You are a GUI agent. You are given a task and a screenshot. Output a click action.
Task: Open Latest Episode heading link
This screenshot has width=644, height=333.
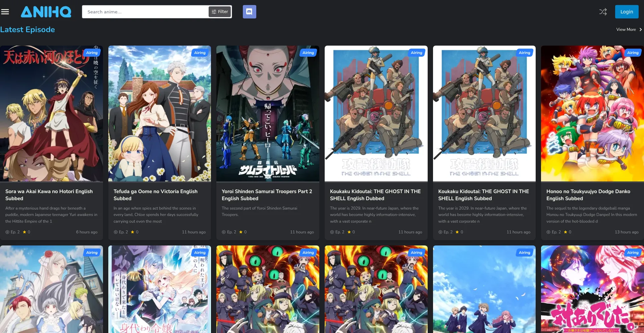(28, 30)
